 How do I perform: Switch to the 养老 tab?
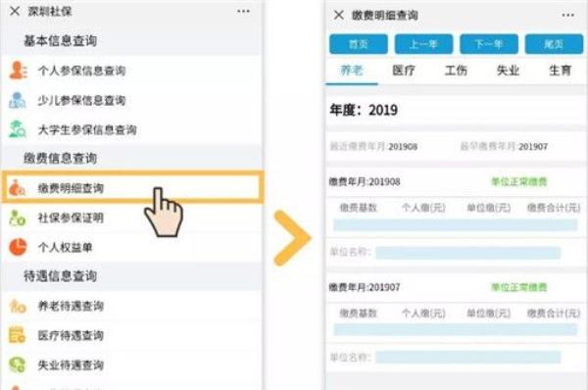click(352, 71)
